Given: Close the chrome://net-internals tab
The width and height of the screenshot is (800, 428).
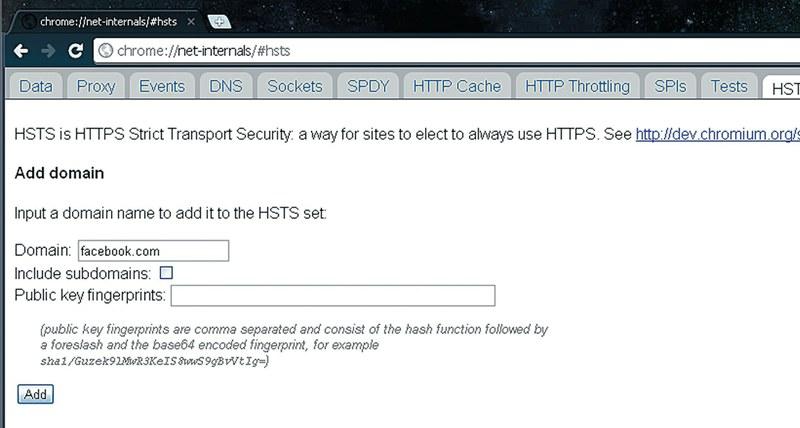Looking at the screenshot, I should click(191, 21).
